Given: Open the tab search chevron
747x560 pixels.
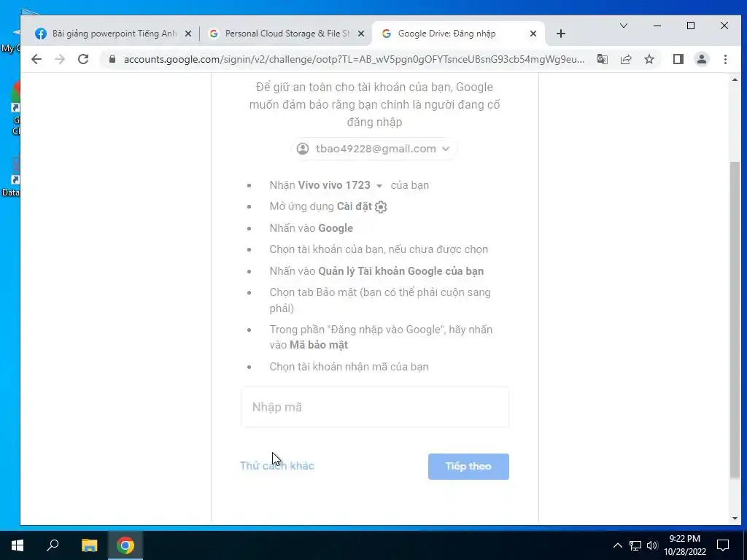Looking at the screenshot, I should click(x=623, y=26).
